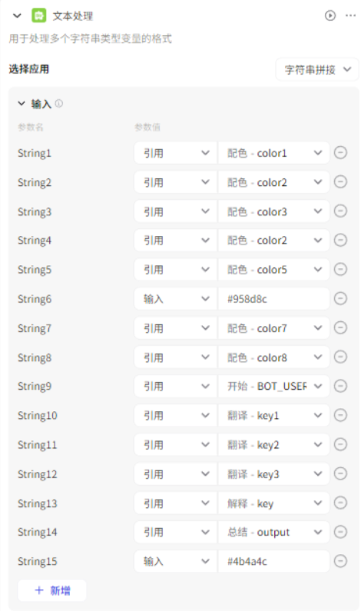Remove the String1 parameter row
This screenshot has width=364, height=611.
point(341,153)
